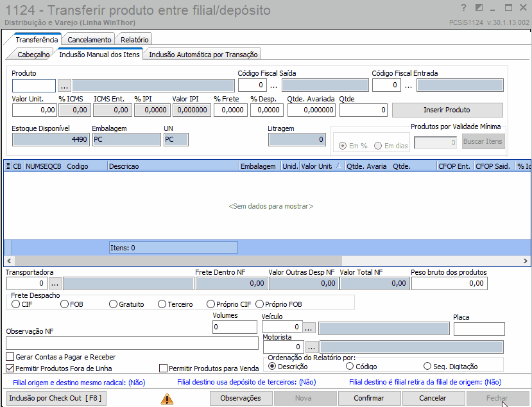Click the % Desp. input field
This screenshot has height=407, width=532.
tap(267, 110)
